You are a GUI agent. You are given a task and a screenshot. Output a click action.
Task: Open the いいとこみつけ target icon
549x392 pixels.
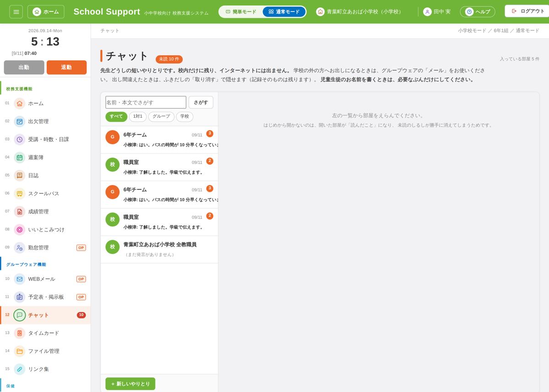pyautogui.click(x=20, y=230)
